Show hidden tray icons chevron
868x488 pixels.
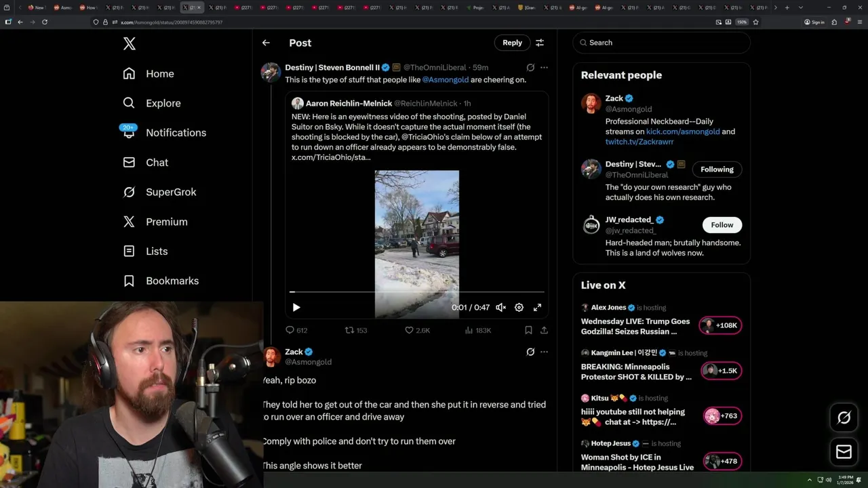[x=810, y=480]
